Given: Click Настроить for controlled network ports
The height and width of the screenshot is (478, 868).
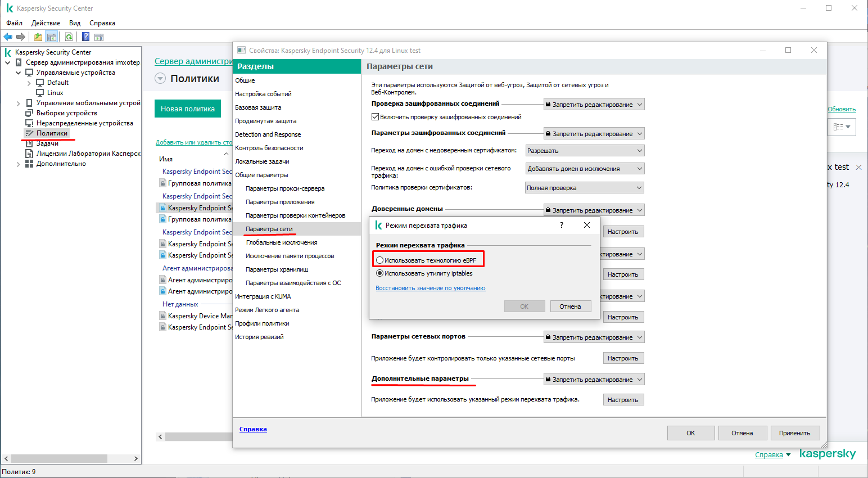Looking at the screenshot, I should (623, 358).
